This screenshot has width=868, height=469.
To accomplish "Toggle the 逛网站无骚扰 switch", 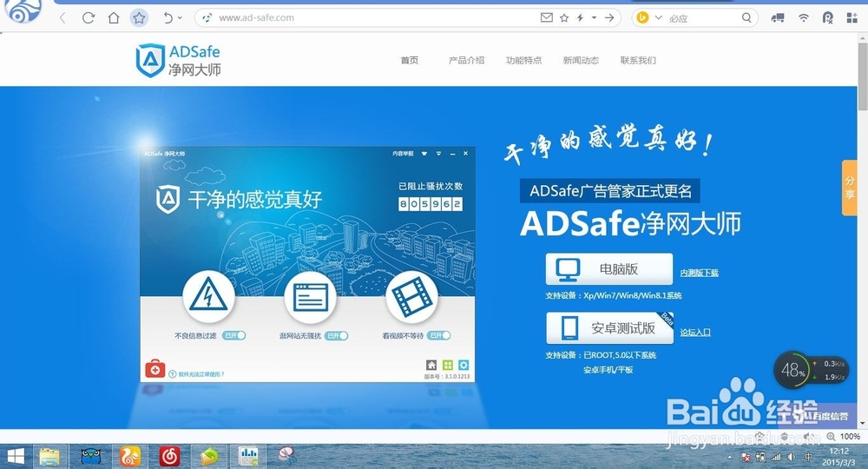I will pyautogui.click(x=337, y=335).
